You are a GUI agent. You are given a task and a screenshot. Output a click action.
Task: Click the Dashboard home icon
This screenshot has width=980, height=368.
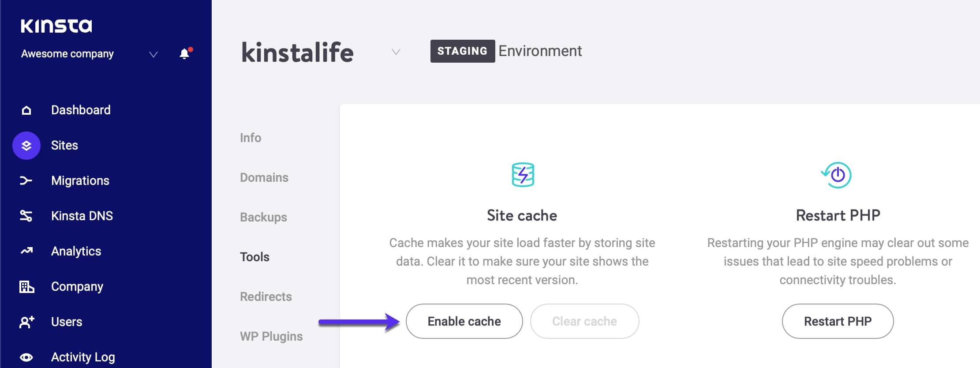point(26,110)
